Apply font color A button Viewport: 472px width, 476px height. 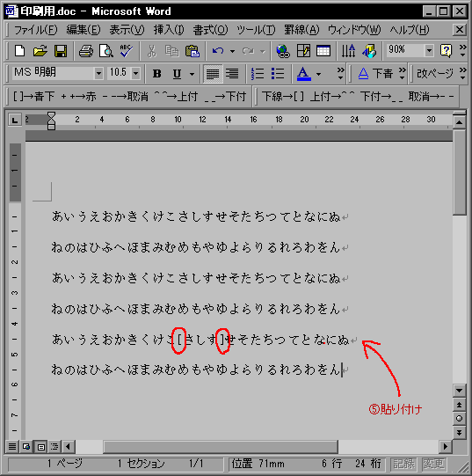[x=303, y=73]
